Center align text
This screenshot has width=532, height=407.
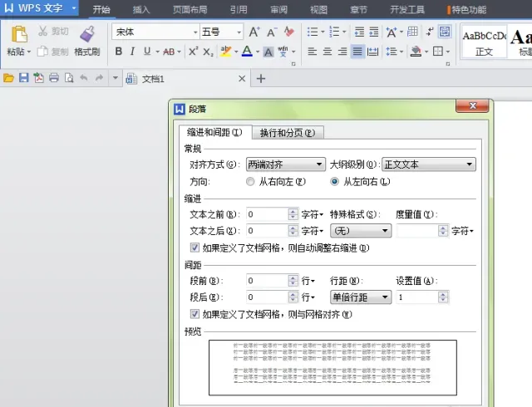328,51
